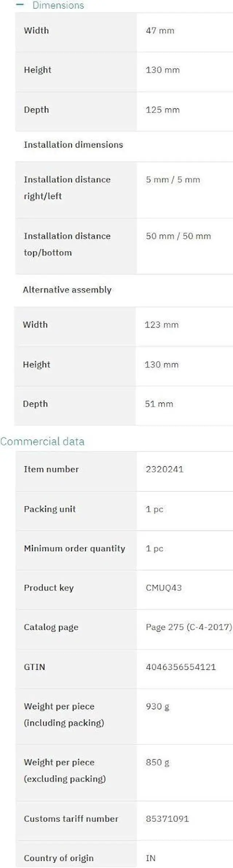Select the Item number value 2320241
The image size is (233, 868).
tap(165, 469)
